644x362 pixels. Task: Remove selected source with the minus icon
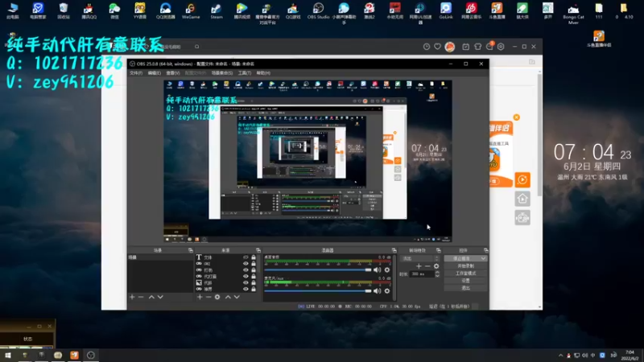click(208, 297)
